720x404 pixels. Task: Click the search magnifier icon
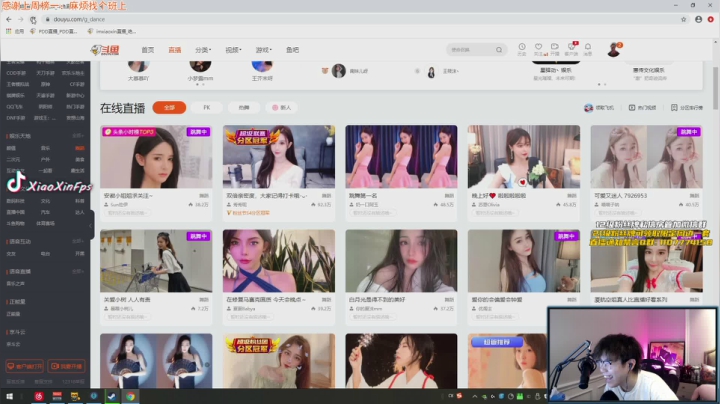499,50
